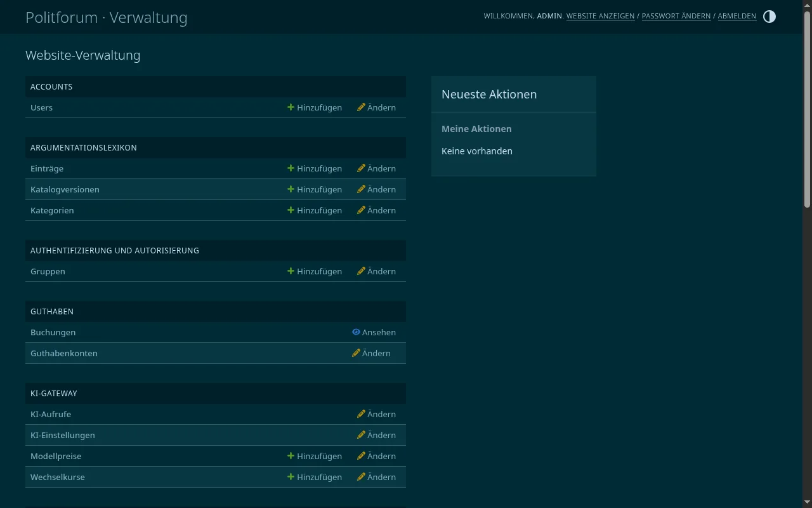Open the Accounts section header
Image resolution: width=812 pixels, height=508 pixels.
[51, 86]
